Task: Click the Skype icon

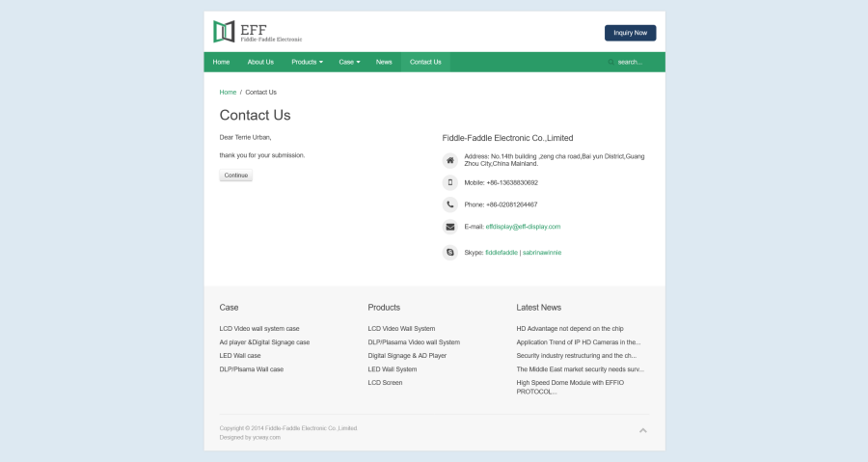Action: click(449, 253)
